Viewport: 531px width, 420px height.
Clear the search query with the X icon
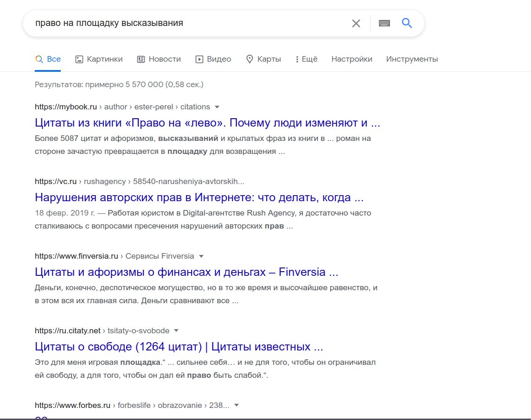356,23
